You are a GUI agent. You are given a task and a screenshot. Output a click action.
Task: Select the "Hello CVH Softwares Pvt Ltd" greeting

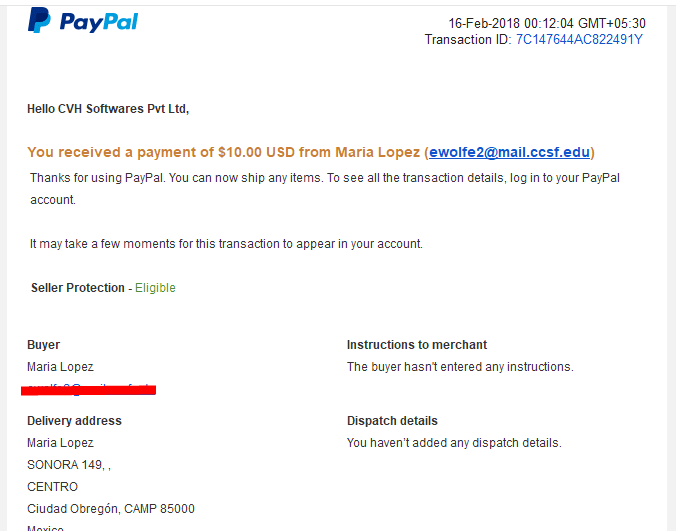[x=108, y=109]
